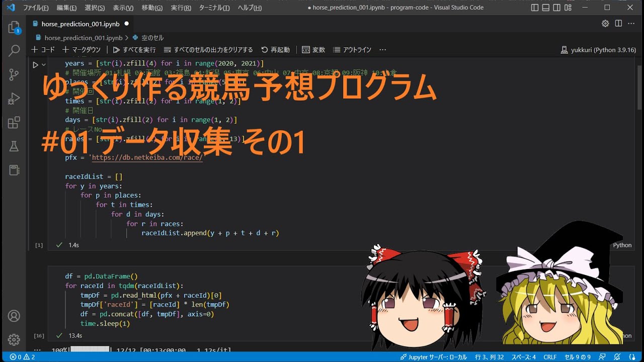Screen dimensions: 644x362
Task: Open アウトライン outline button
Action: [352, 50]
